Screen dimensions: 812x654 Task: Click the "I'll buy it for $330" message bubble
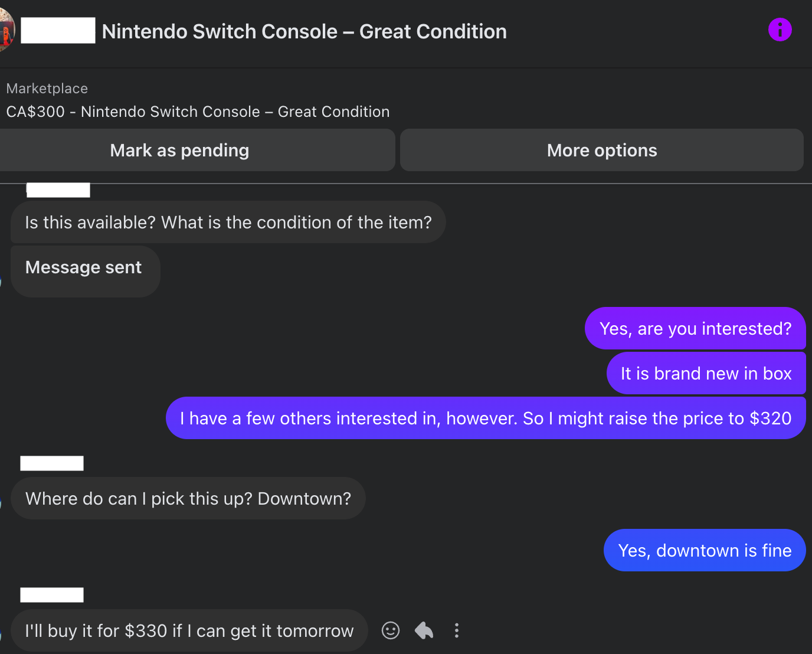[189, 631]
